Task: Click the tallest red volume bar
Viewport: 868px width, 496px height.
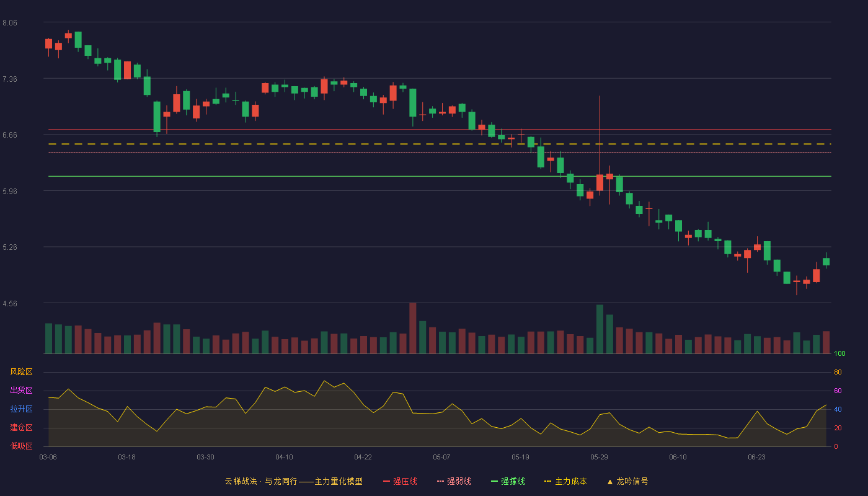Action: click(x=413, y=328)
